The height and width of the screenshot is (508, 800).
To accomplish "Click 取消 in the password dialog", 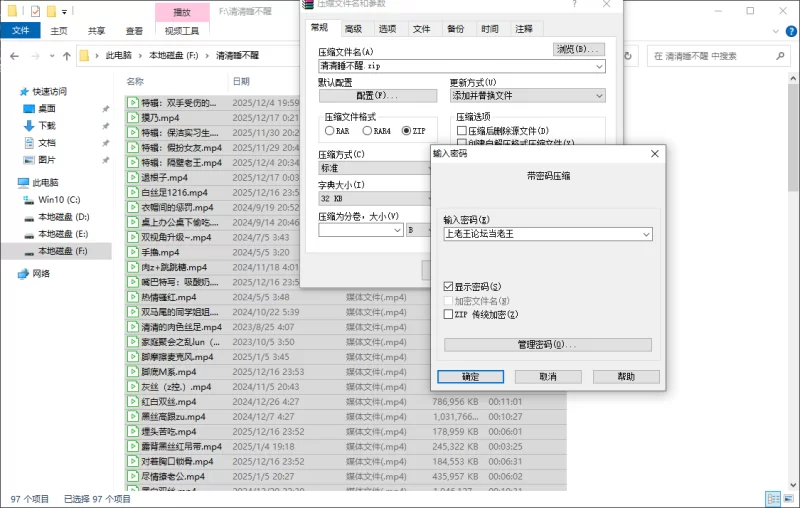I will point(548,377).
